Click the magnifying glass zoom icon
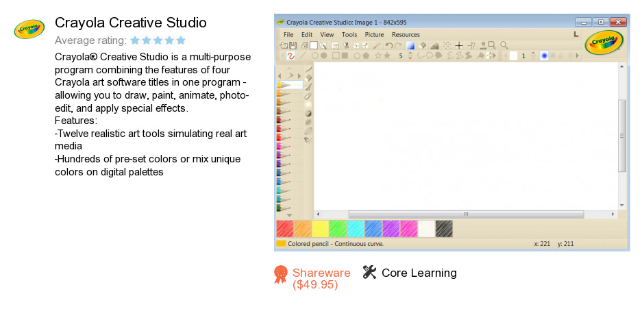The image size is (644, 309). (x=505, y=46)
